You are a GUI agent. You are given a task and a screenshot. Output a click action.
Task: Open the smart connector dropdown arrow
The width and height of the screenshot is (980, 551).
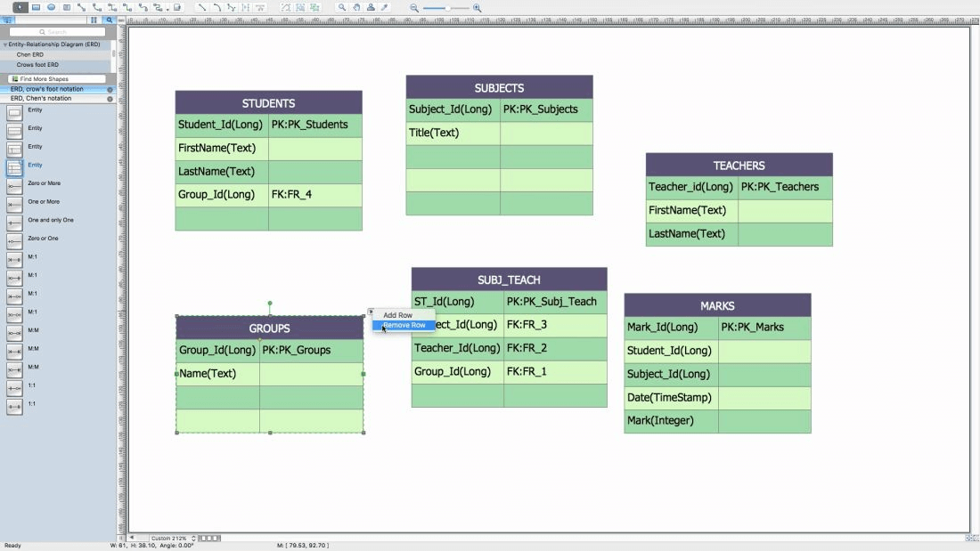pos(167,9)
